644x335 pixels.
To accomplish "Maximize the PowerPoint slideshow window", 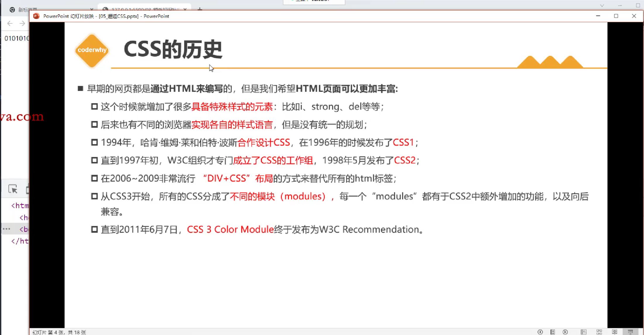I will (x=616, y=16).
